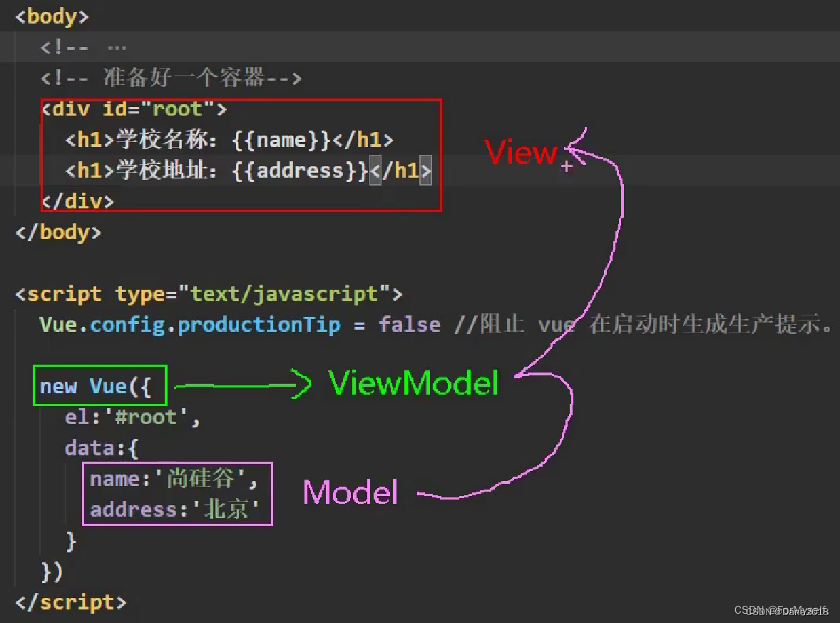Click the red View annotation label

tap(521, 152)
